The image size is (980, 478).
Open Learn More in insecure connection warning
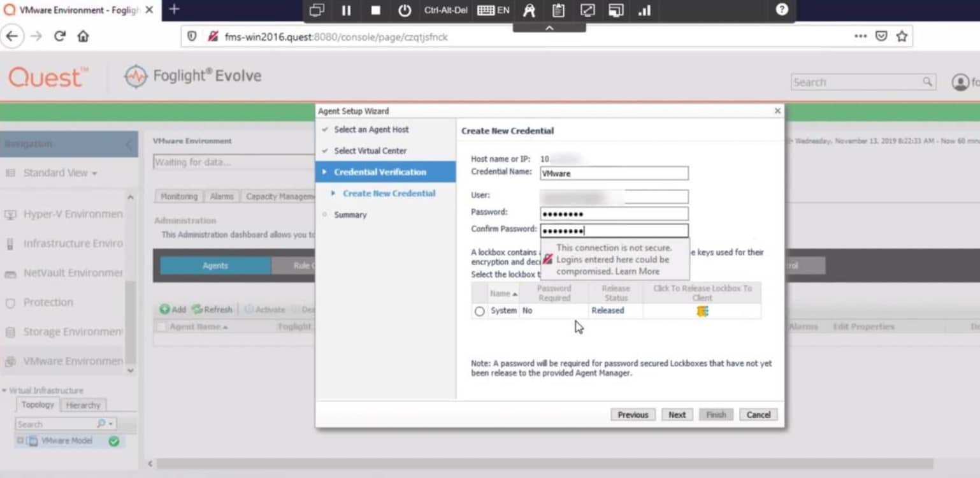tap(637, 272)
